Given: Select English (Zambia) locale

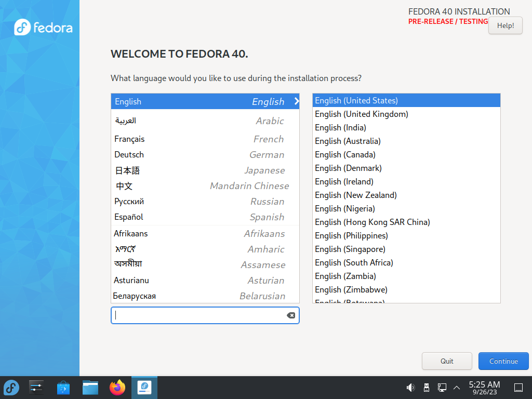Looking at the screenshot, I should [x=406, y=276].
